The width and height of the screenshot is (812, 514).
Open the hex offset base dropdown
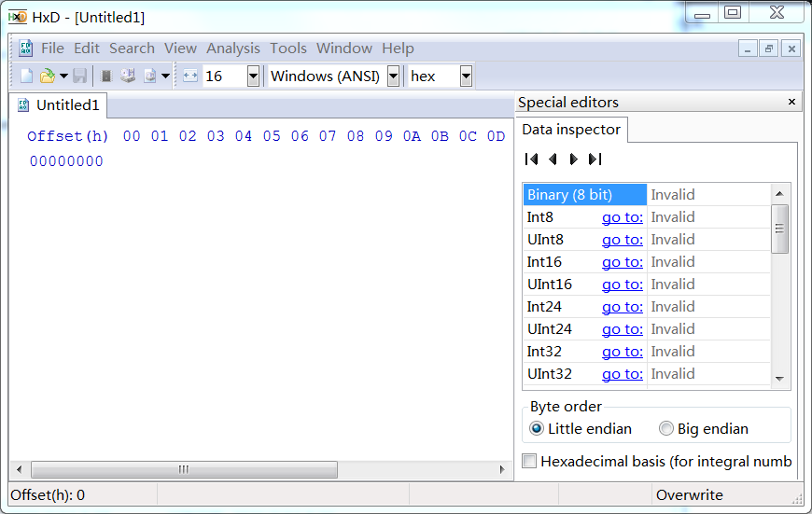click(466, 76)
